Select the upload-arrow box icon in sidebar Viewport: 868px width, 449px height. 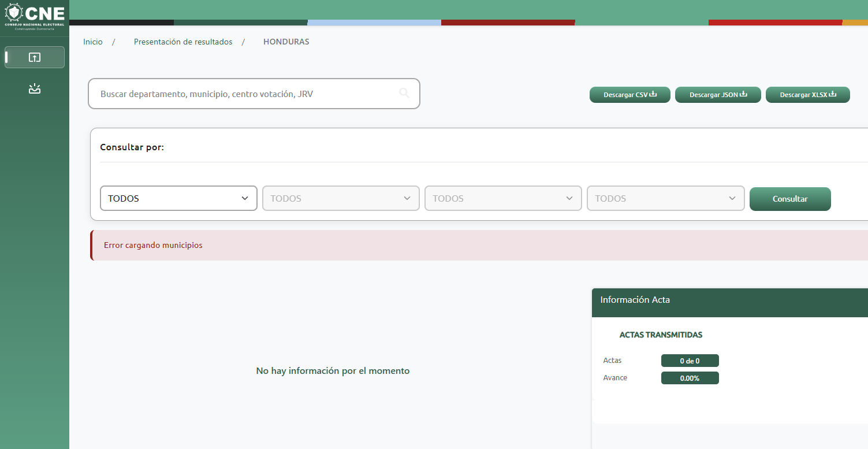pos(35,57)
